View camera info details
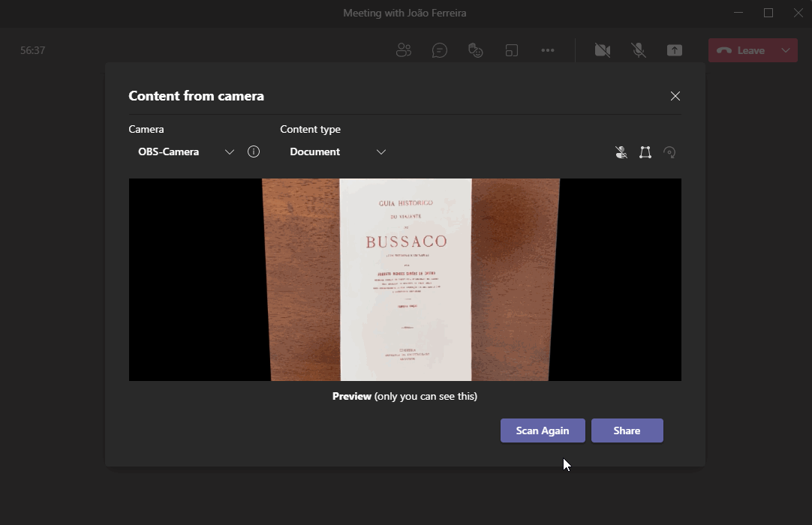The height and width of the screenshot is (525, 812). [254, 151]
